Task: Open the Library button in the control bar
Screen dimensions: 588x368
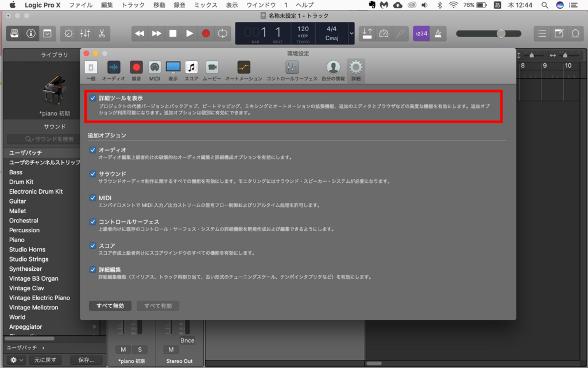Action: pyautogui.click(x=14, y=33)
